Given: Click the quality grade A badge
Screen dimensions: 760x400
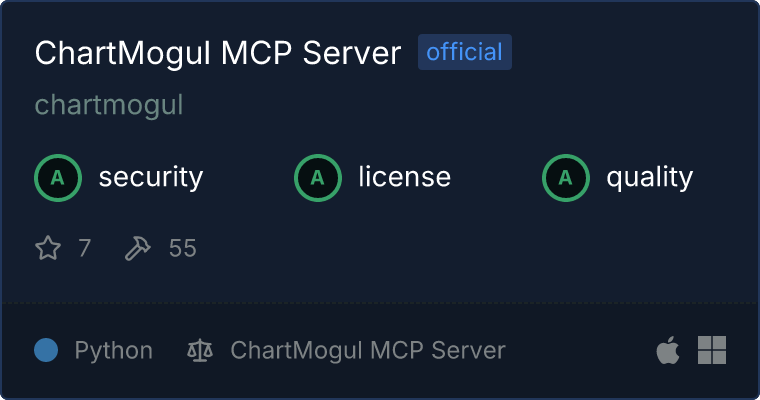Looking at the screenshot, I should (566, 178).
